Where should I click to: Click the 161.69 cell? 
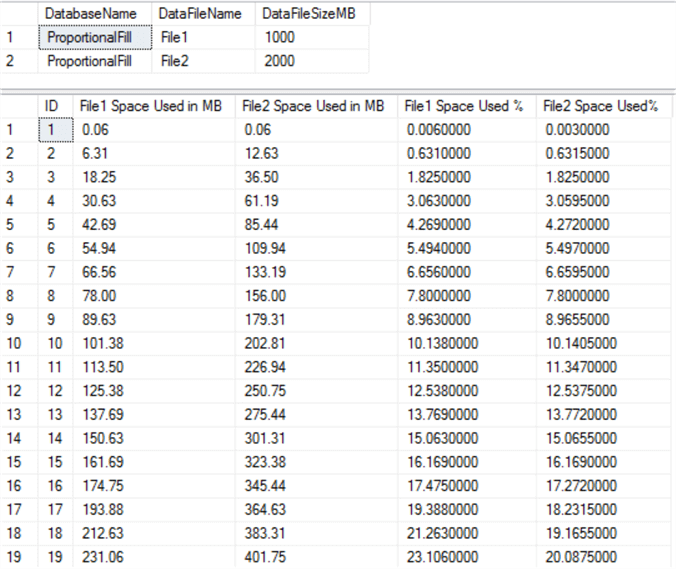pyautogui.click(x=154, y=462)
